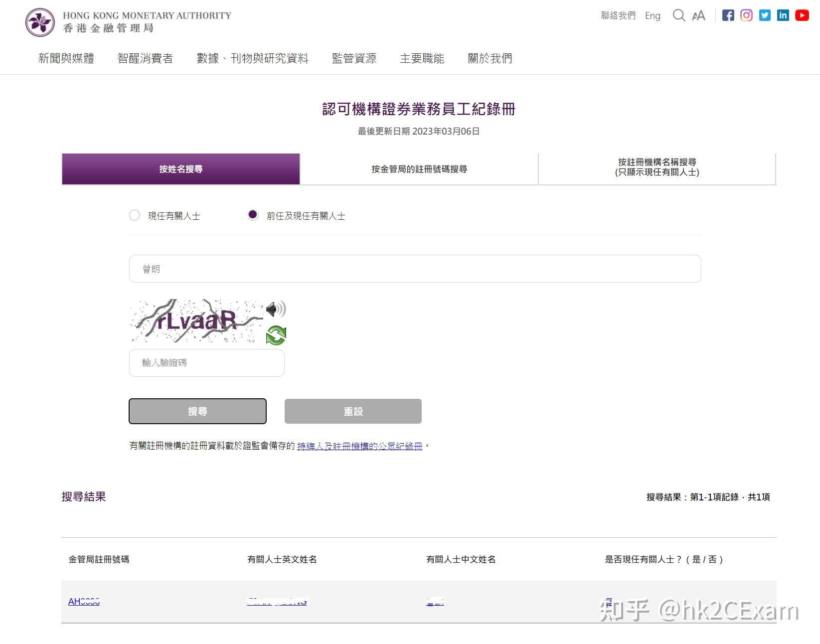Screen dimensions: 820x644
Task: Open the HKMA Facebook page icon
Action: (728, 15)
